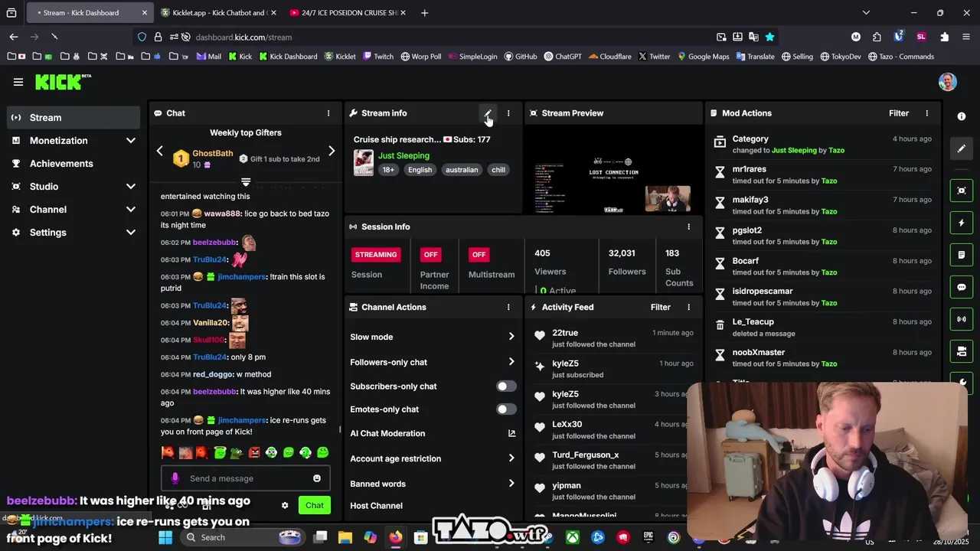Viewport: 980px width, 551px height.
Task: Show next weekly top gifter arrow
Action: 332,151
